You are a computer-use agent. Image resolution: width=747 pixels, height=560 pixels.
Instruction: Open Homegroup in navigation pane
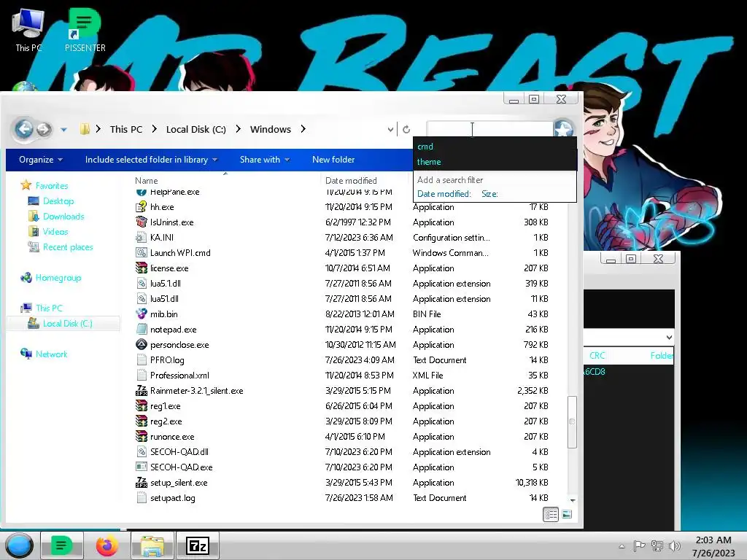click(x=58, y=278)
